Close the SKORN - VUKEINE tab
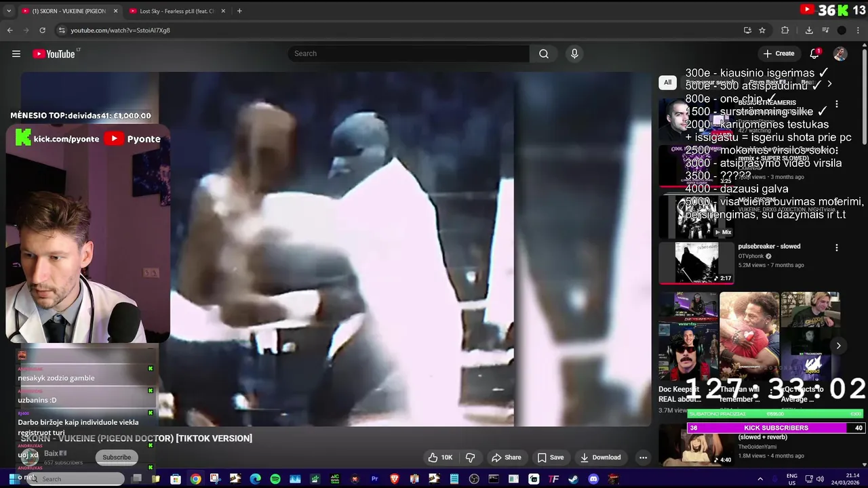868x488 pixels. point(115,11)
